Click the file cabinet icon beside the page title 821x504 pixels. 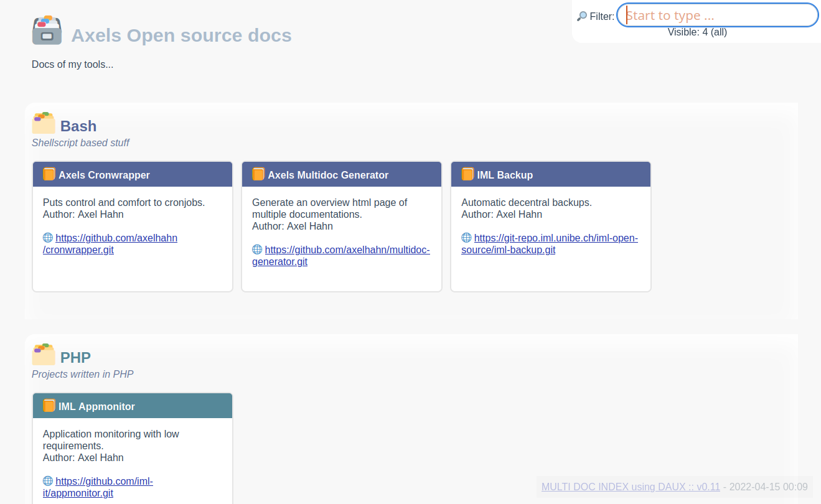point(47,30)
